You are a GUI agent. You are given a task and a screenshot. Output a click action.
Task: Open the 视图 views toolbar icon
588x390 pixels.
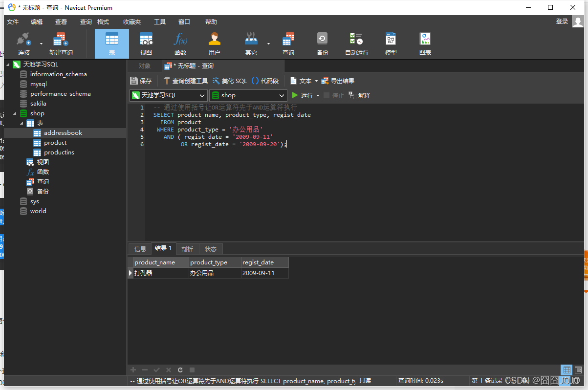(146, 43)
